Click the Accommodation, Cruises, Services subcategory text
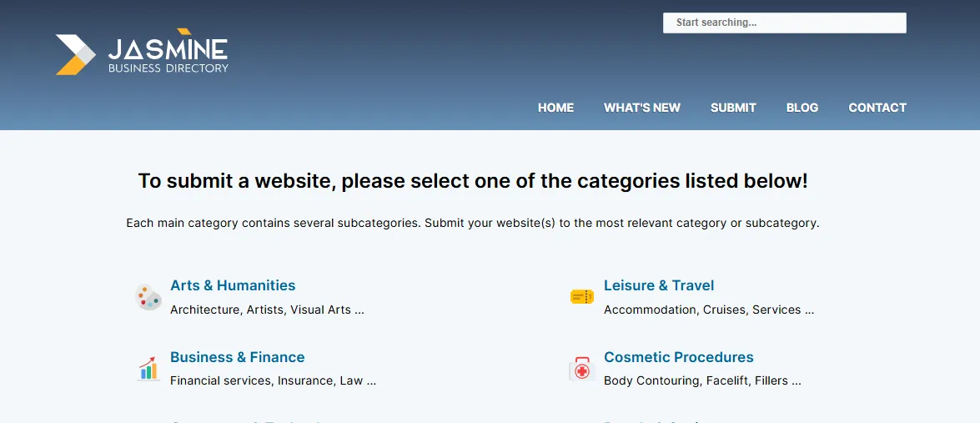980x423 pixels. [x=708, y=310]
